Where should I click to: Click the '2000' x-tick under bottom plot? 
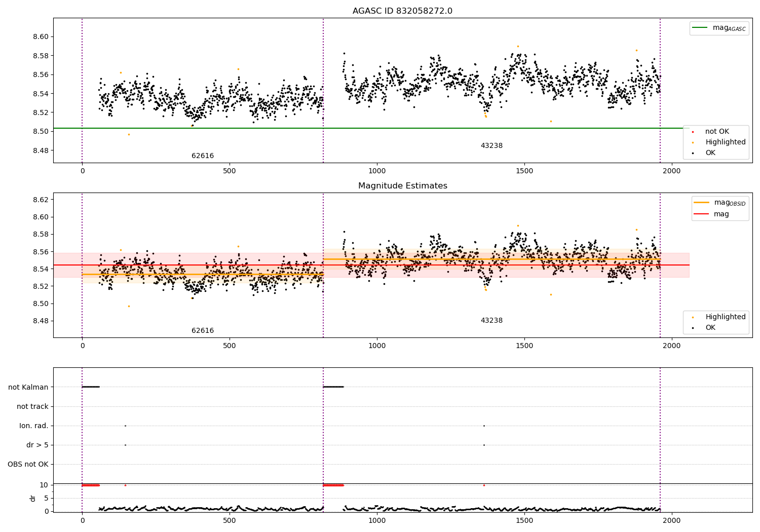672,520
